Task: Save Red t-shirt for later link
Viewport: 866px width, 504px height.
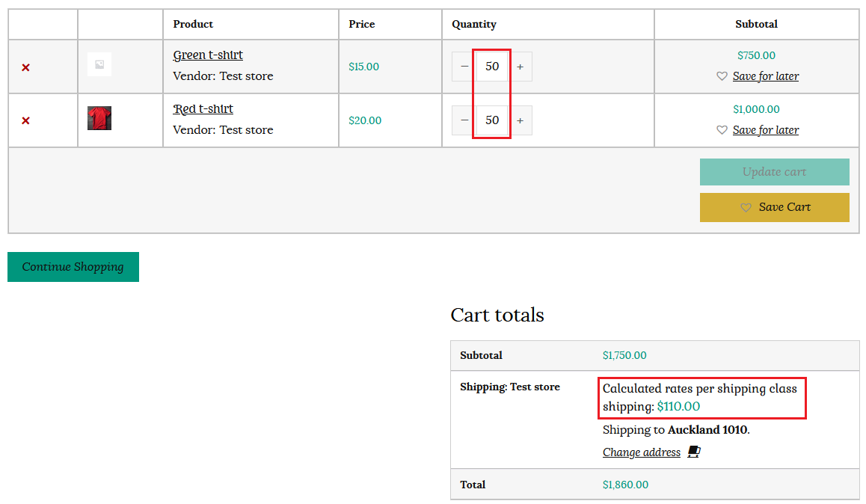Action: click(766, 129)
